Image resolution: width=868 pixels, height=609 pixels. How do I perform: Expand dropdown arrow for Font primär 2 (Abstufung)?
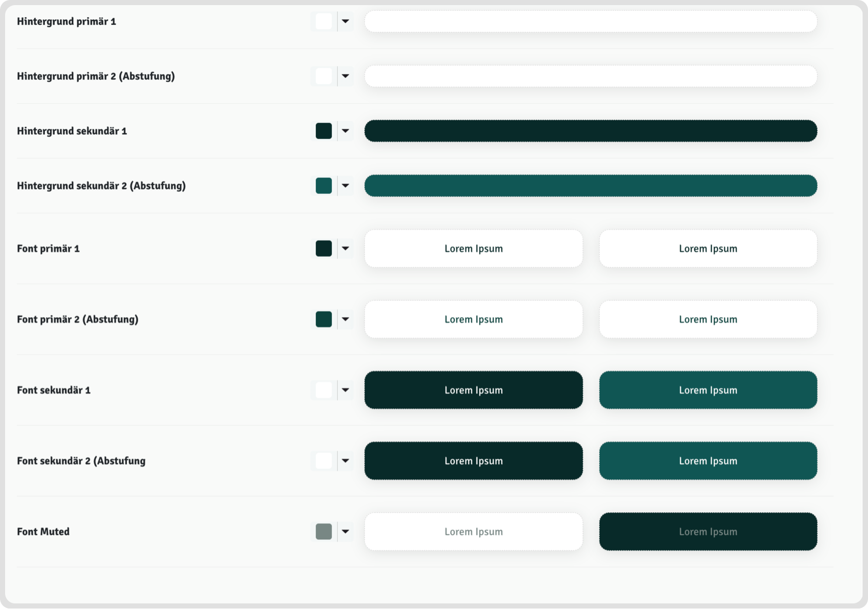tap(345, 319)
